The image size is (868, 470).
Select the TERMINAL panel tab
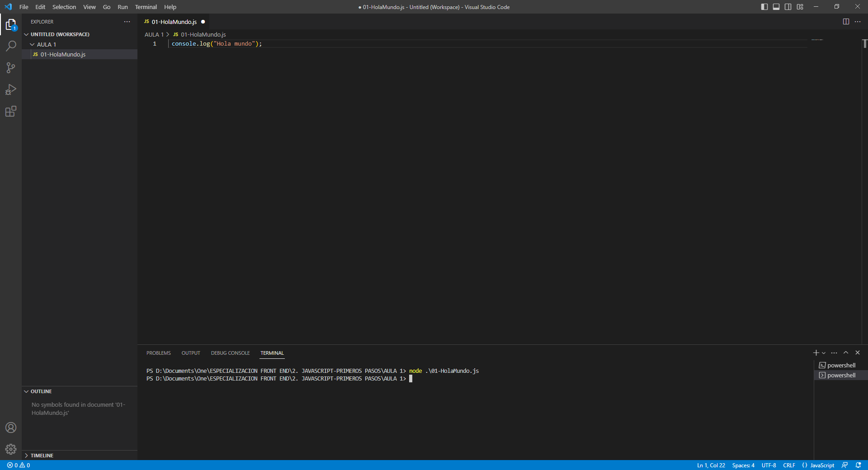pos(272,353)
